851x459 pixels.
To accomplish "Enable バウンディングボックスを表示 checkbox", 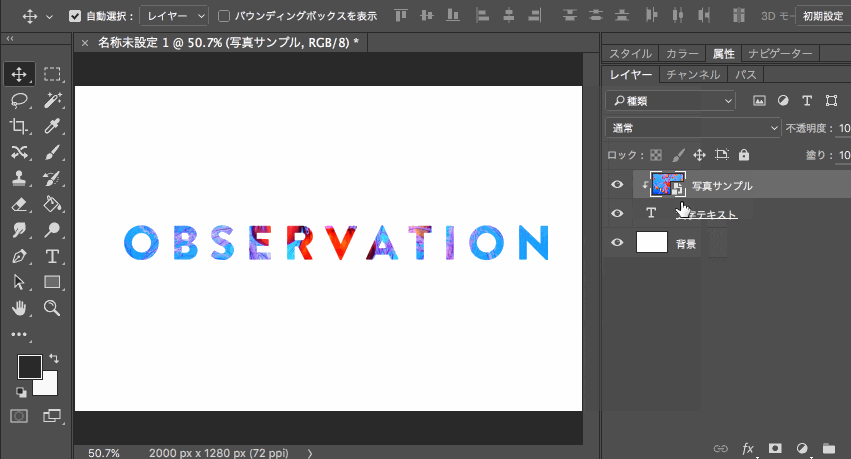I will tap(224, 16).
